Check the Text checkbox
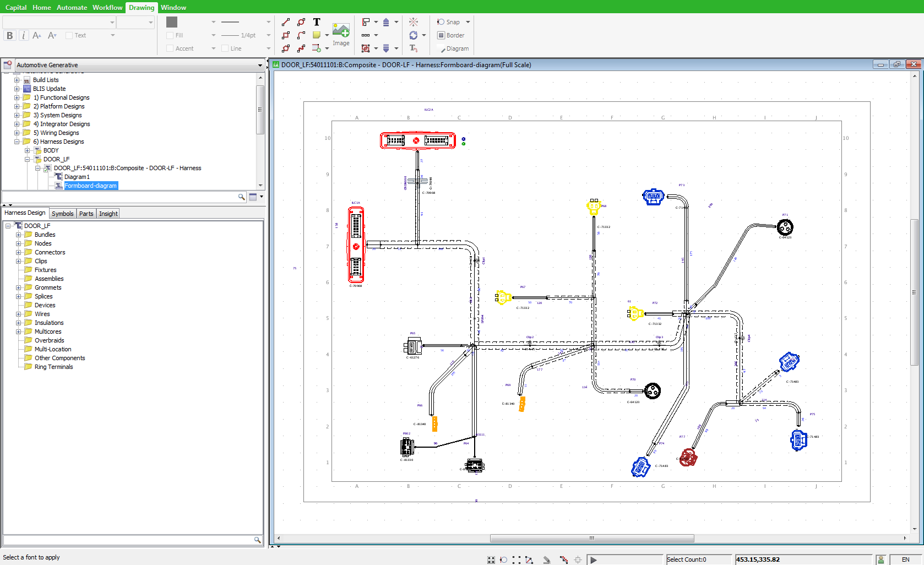The image size is (924, 565). point(69,35)
